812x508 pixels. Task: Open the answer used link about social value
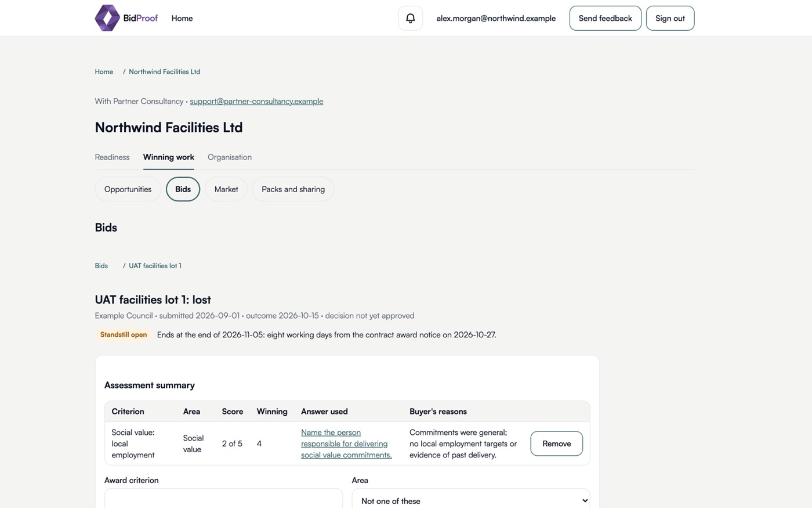point(346,444)
